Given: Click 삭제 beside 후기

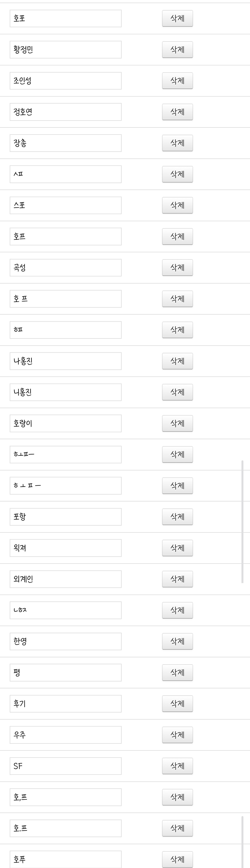Looking at the screenshot, I should click(177, 704).
